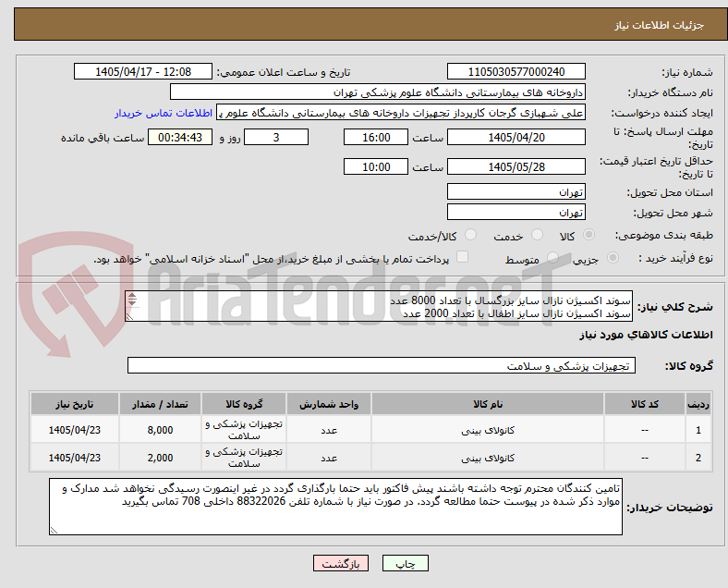
Task: Click the عدد unit cell in row 2
Action: click(329, 458)
